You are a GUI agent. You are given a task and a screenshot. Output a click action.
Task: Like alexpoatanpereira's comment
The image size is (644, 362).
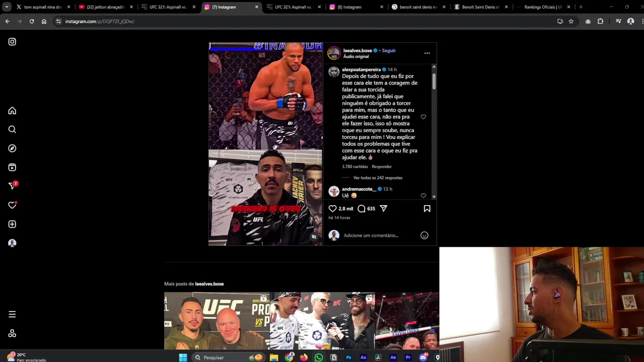coord(423,117)
